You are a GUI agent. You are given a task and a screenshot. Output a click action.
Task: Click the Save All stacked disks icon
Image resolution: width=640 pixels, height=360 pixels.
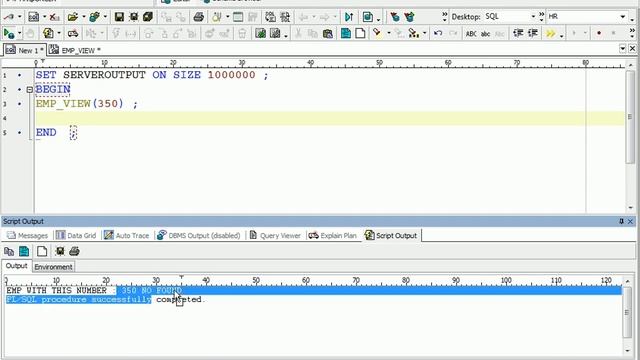[148, 17]
